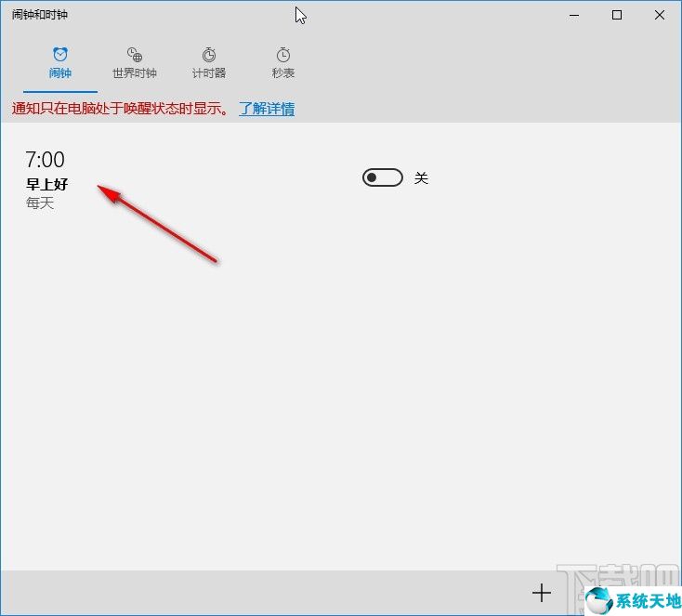This screenshot has width=682, height=616.
Task: Click the 闹钟 tab label
Action: [60, 73]
